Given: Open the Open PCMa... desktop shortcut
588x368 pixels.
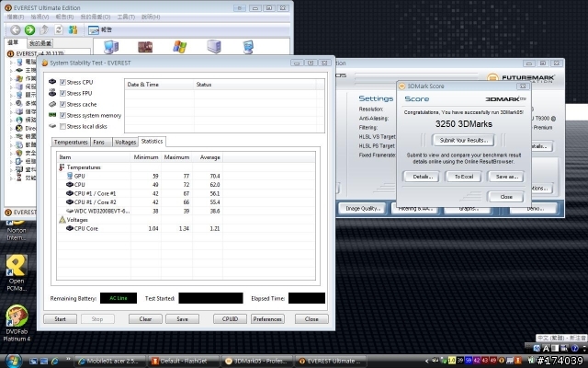Looking at the screenshot, I should coord(17,273).
